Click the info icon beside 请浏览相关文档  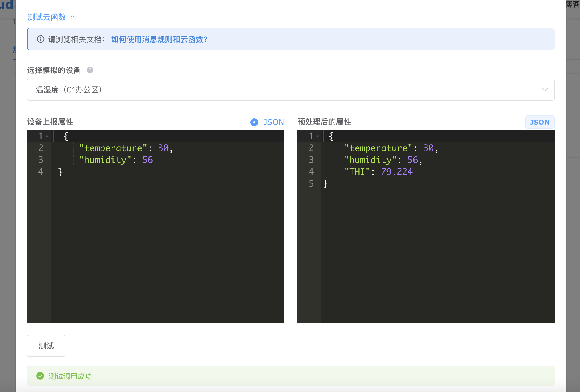pyautogui.click(x=41, y=39)
